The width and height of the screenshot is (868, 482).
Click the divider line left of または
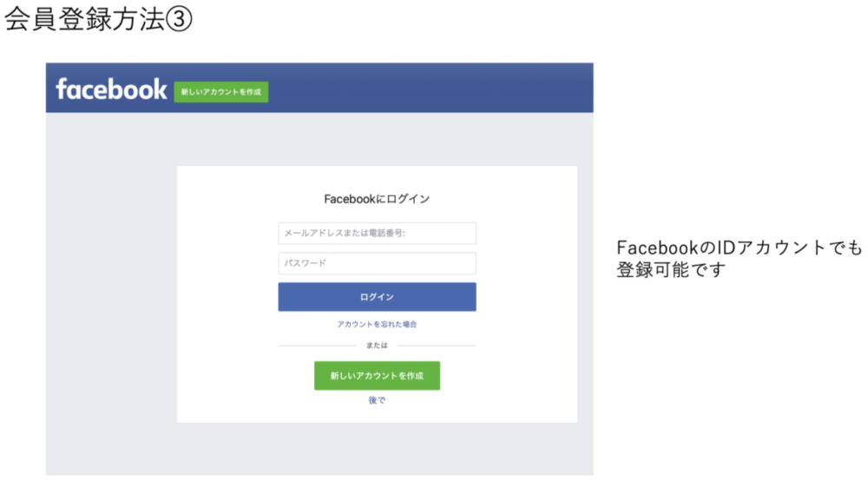coord(317,345)
